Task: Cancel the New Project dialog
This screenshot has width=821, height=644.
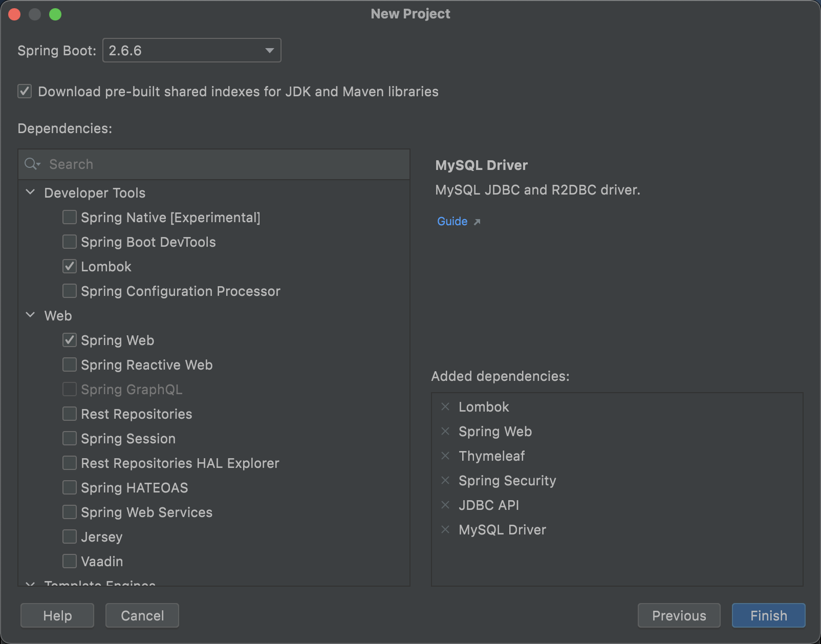Action: pos(142,615)
